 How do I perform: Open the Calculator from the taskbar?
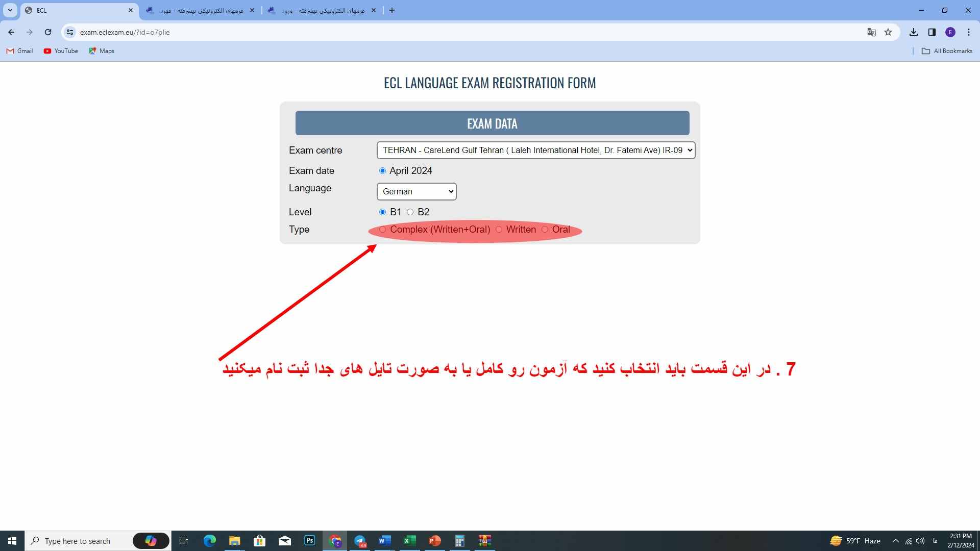(459, 540)
